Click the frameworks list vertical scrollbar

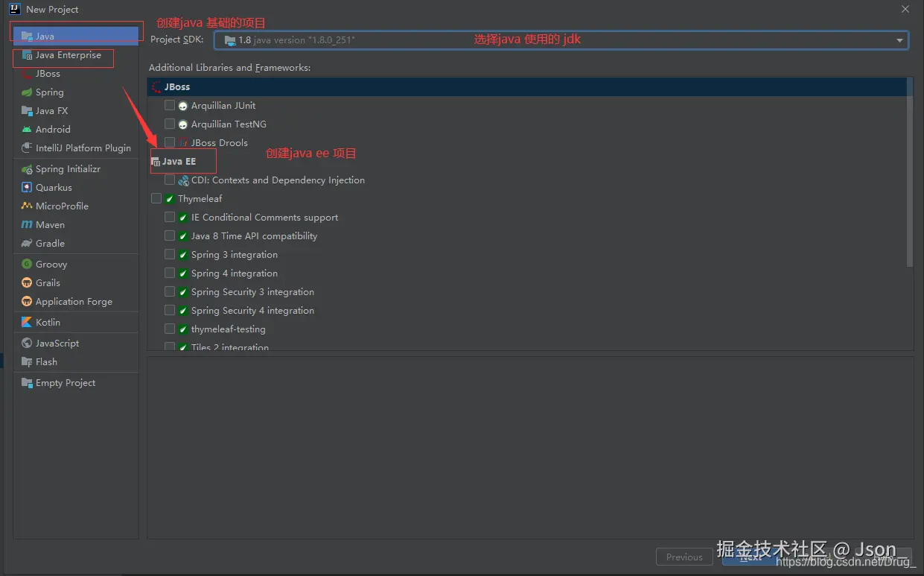tap(910, 173)
